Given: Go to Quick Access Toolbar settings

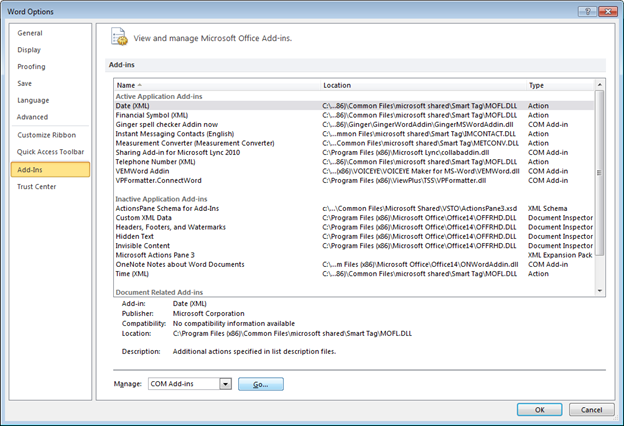Looking at the screenshot, I should (52, 152).
